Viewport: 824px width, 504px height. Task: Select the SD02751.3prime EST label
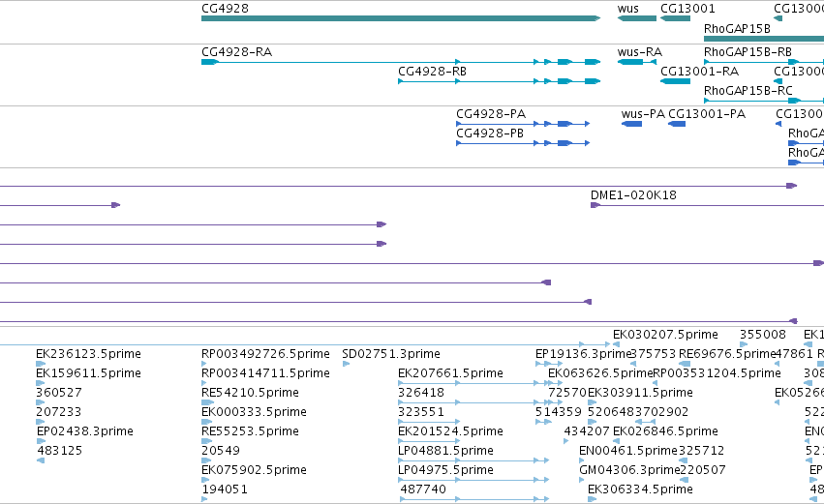[x=391, y=354]
